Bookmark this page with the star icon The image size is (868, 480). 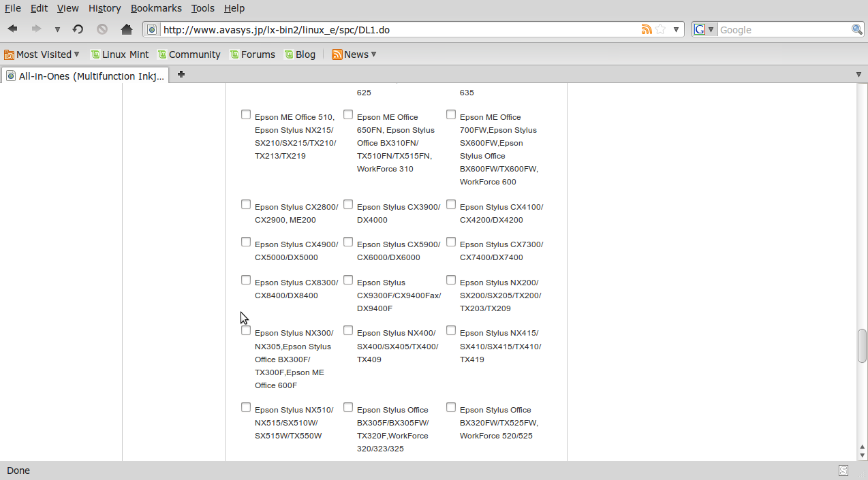pyautogui.click(x=660, y=29)
